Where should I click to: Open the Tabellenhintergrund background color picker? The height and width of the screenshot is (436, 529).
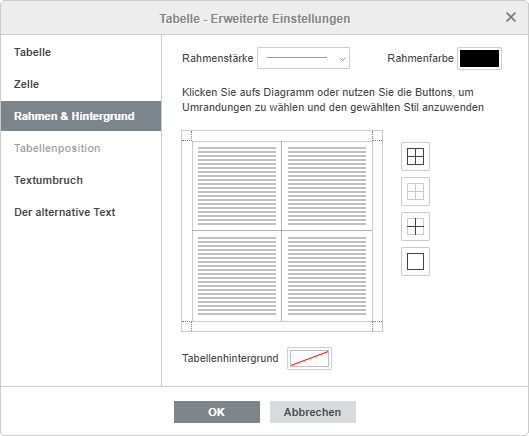[x=309, y=358]
